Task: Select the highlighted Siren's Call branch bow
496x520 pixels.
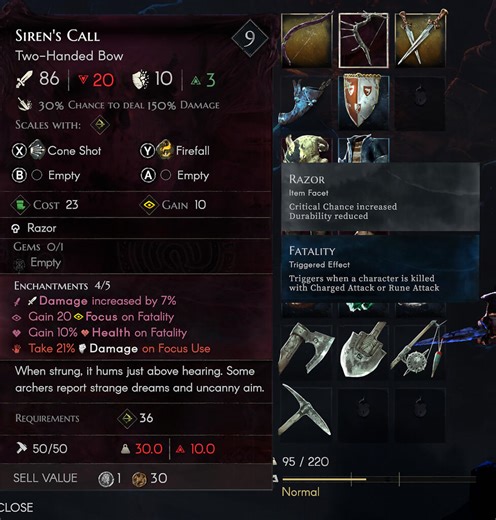Action: pos(364,40)
